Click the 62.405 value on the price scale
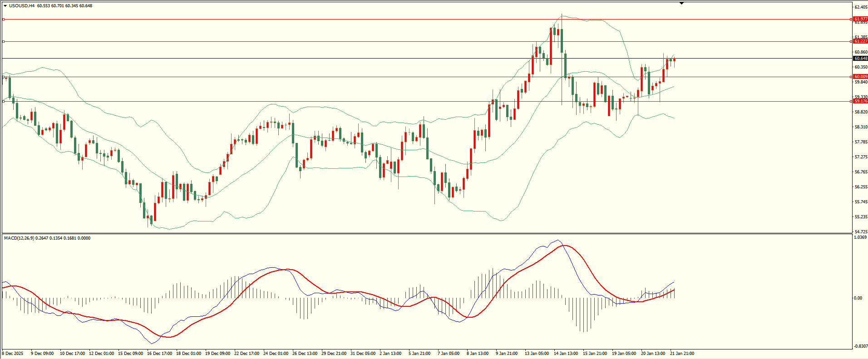The height and width of the screenshot is (359, 868). 860,7
